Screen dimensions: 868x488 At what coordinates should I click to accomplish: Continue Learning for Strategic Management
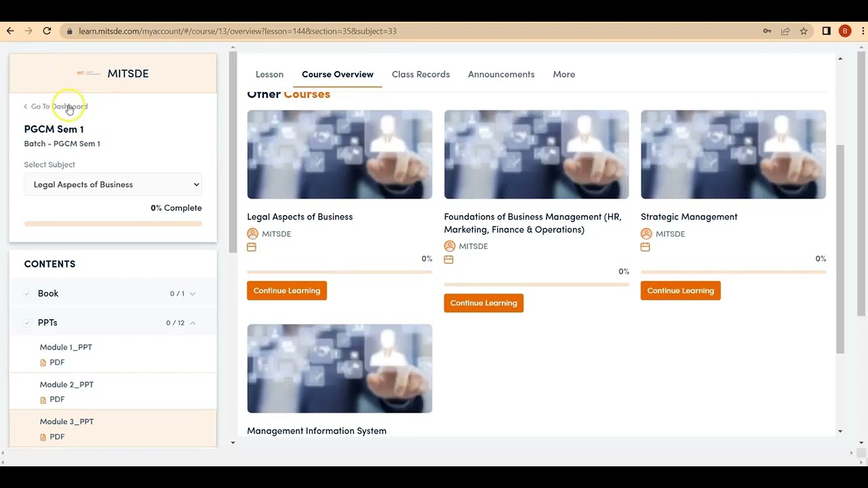coord(680,291)
